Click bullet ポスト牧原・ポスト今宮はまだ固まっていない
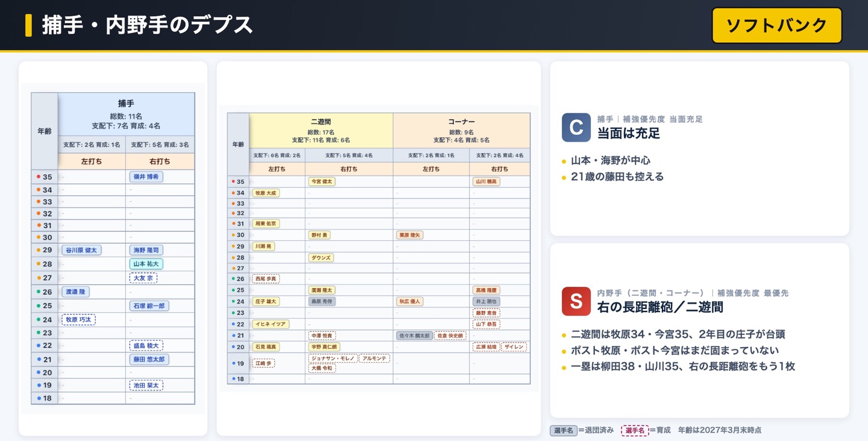Viewport: 868px width, 441px height. (675, 351)
